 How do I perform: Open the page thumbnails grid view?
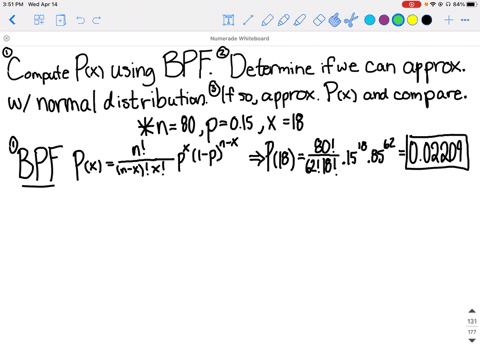[39, 20]
